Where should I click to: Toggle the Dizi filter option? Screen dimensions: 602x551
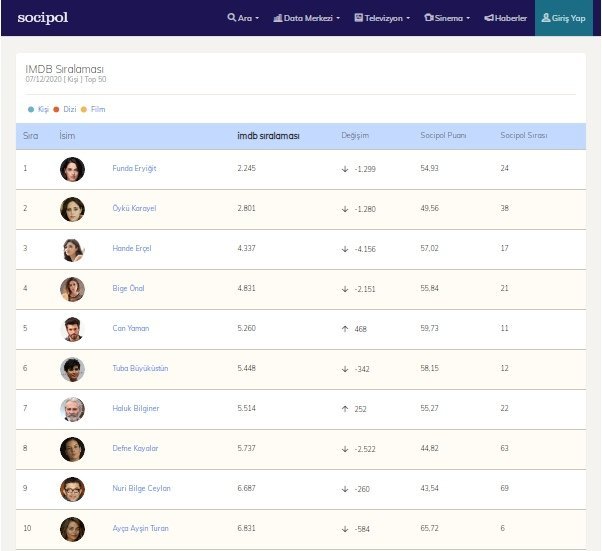click(64, 109)
